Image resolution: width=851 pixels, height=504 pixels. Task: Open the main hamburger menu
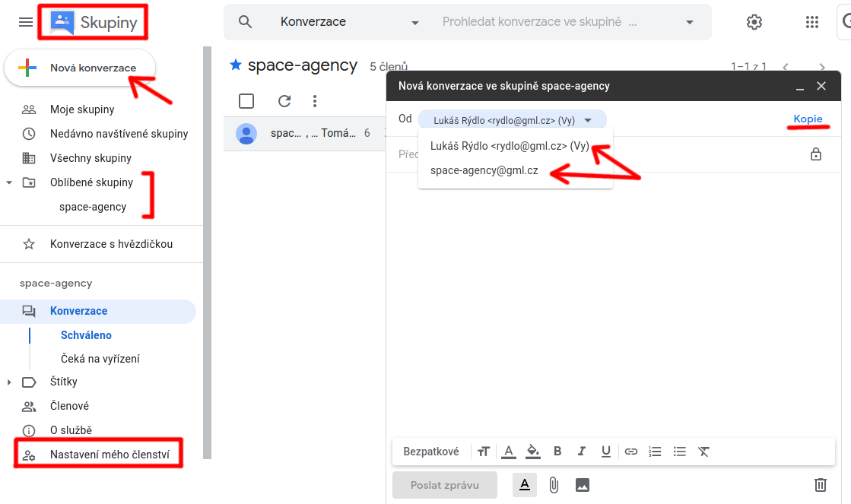click(26, 22)
